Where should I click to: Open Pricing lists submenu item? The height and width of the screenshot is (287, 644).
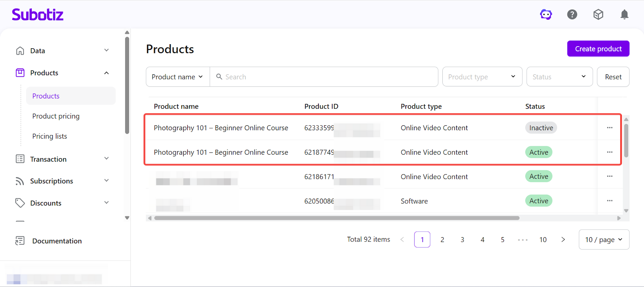tap(50, 136)
